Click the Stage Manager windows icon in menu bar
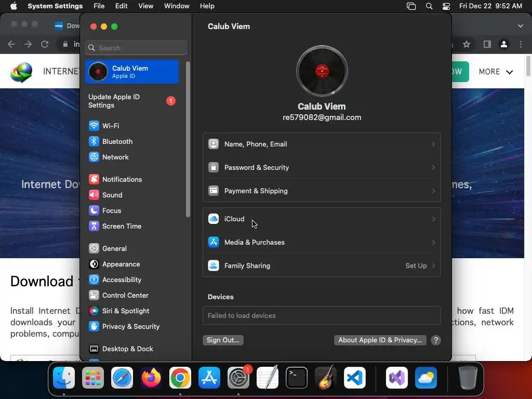The height and width of the screenshot is (399, 532). (x=411, y=6)
